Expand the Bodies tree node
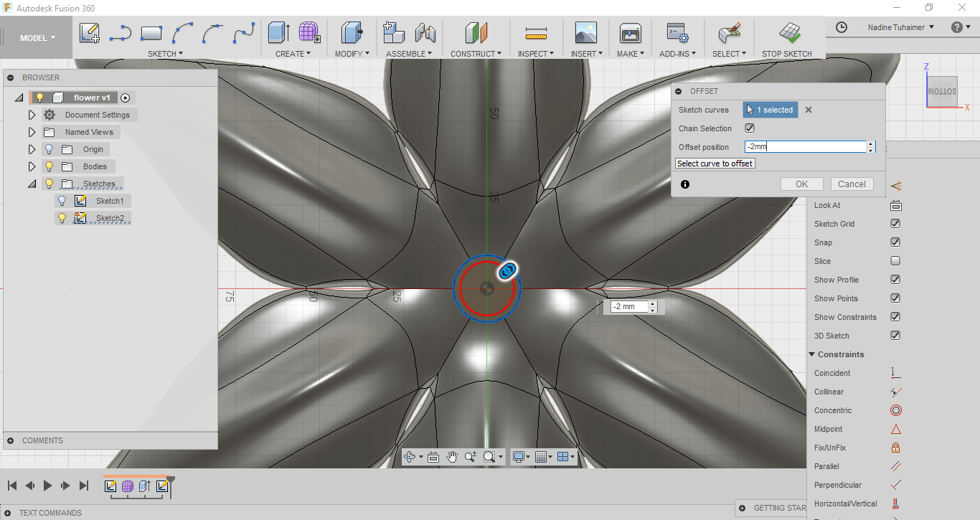 (32, 166)
